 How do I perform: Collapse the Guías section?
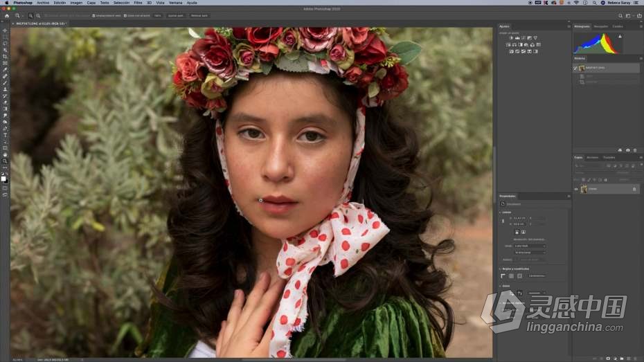[x=500, y=286]
